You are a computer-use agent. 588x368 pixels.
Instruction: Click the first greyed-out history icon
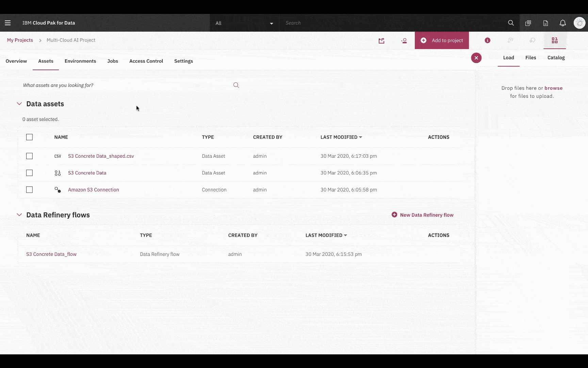click(510, 40)
